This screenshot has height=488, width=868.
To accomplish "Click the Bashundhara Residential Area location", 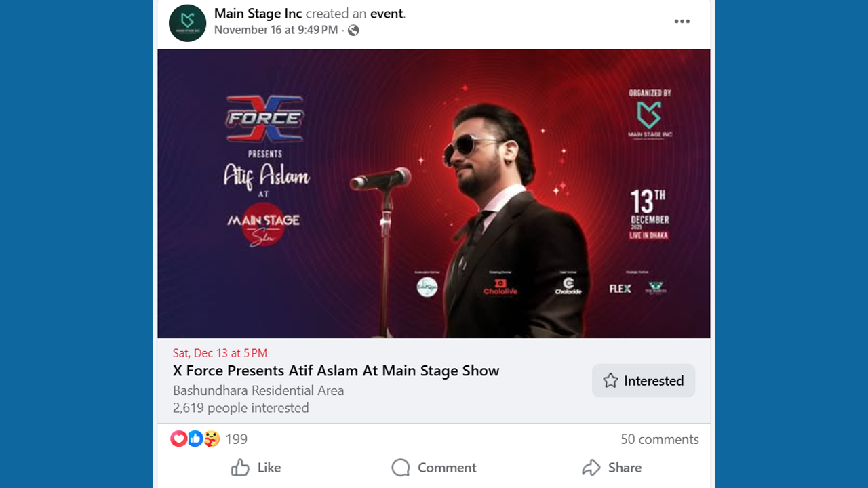I will pyautogui.click(x=258, y=390).
